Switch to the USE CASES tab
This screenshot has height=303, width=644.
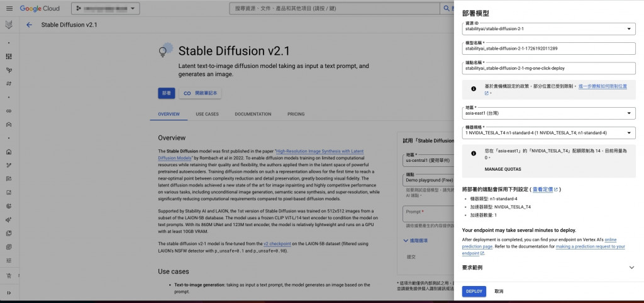[207, 114]
